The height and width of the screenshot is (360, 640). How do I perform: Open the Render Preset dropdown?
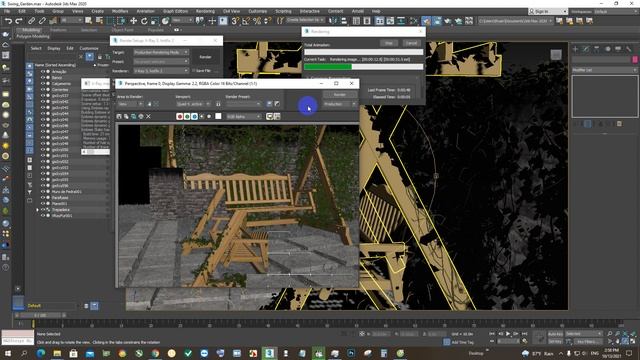[243, 104]
